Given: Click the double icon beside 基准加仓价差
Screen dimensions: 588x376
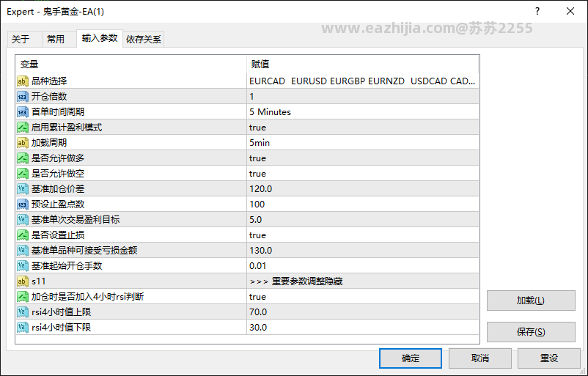Looking at the screenshot, I should click(23, 189).
